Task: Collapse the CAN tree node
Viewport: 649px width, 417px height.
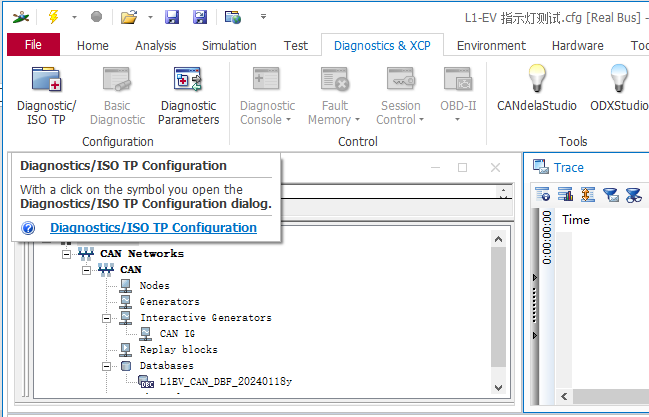Action: 86,270
